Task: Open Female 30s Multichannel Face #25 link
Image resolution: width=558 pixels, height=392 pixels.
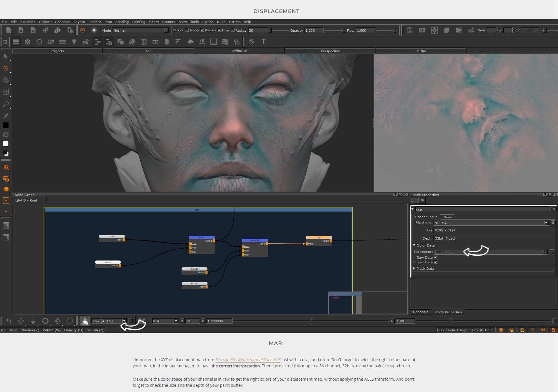Action: point(248,359)
